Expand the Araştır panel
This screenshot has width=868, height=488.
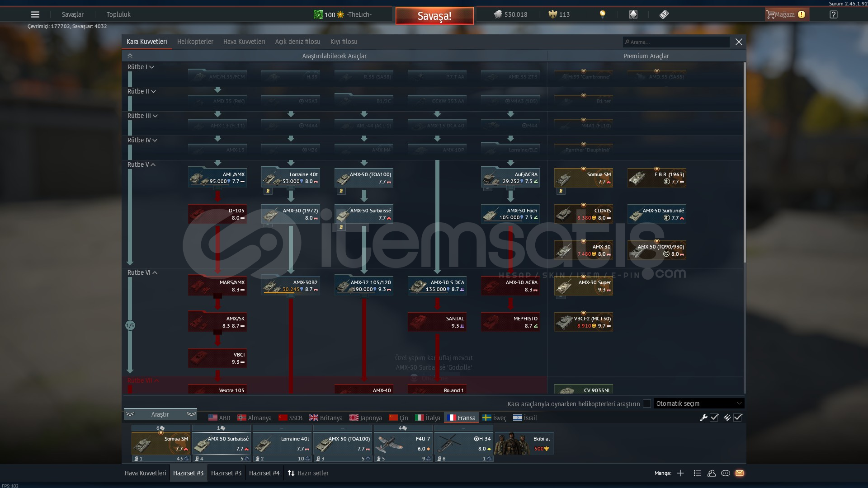(160, 414)
